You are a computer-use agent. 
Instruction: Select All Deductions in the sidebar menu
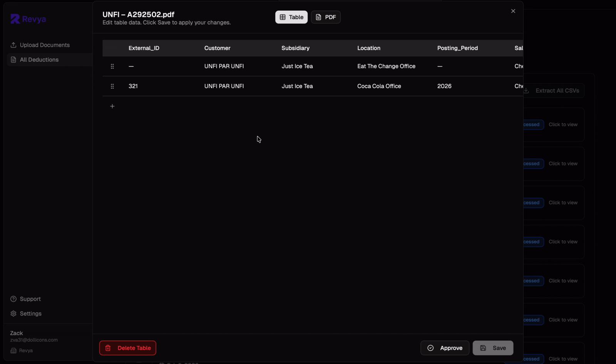(x=39, y=60)
